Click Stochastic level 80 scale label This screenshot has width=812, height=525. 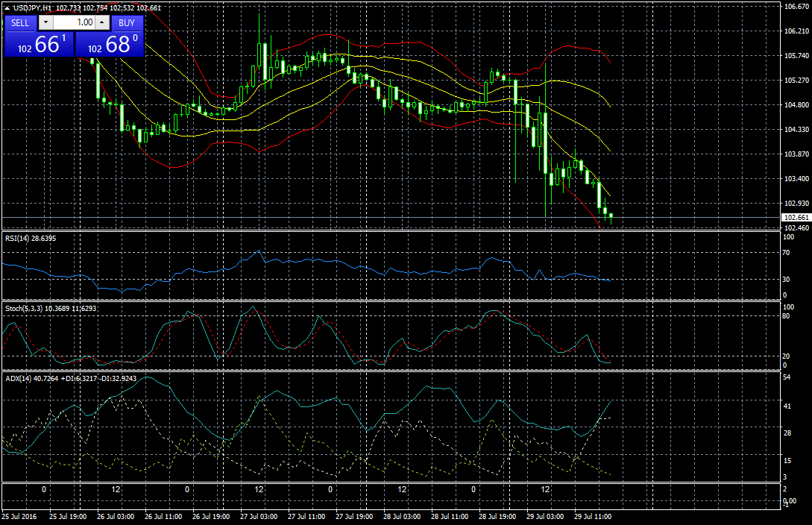(x=787, y=315)
